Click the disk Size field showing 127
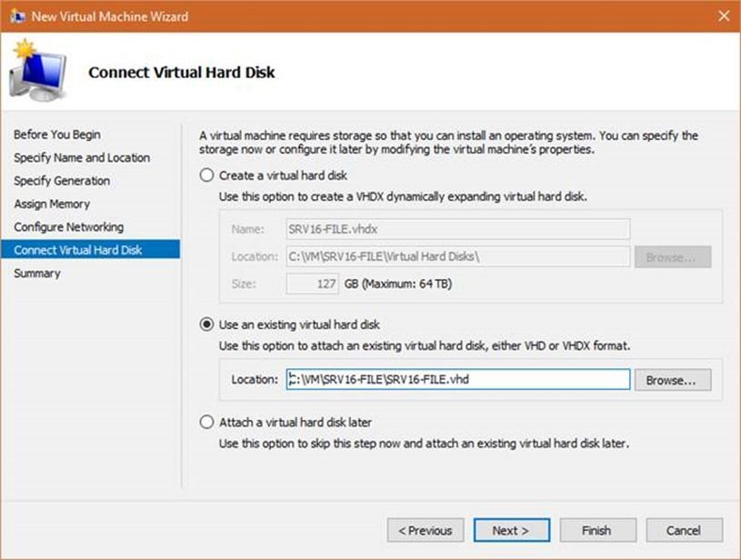The width and height of the screenshot is (741, 560). tap(313, 285)
